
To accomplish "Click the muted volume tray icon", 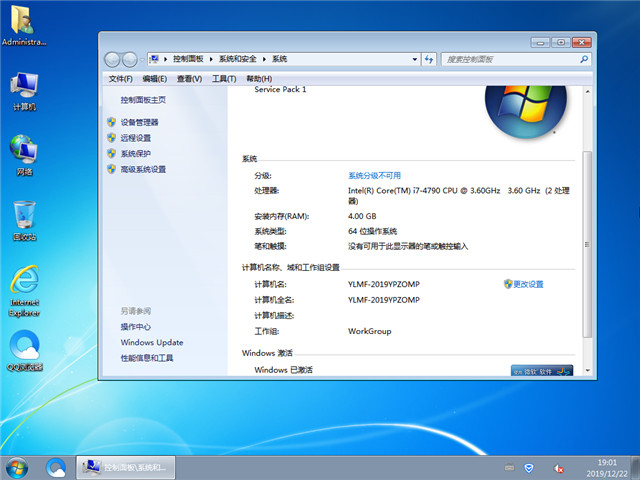I will (558, 468).
